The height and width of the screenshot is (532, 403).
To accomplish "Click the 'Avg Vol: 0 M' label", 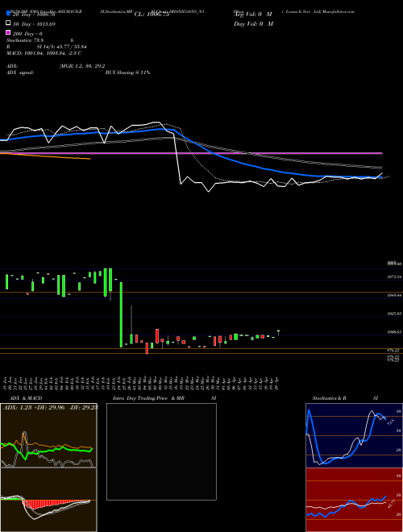I will click(253, 15).
